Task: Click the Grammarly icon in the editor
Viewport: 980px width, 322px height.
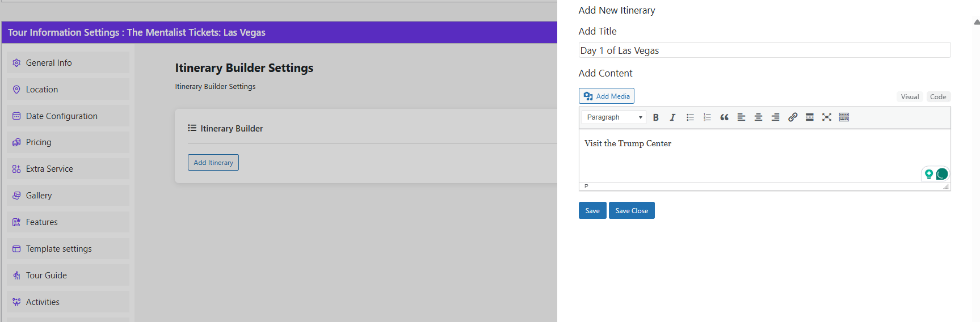Action: [x=942, y=174]
